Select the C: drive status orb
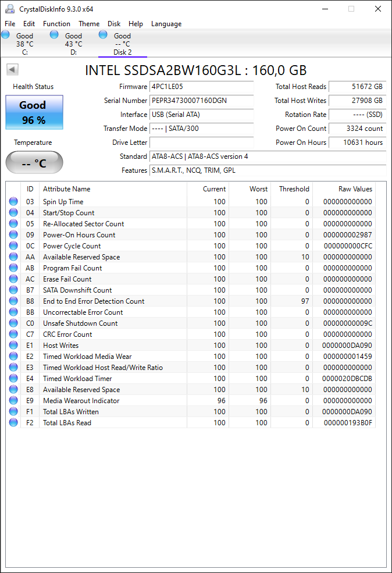This screenshot has height=573, width=392. coord(5,35)
